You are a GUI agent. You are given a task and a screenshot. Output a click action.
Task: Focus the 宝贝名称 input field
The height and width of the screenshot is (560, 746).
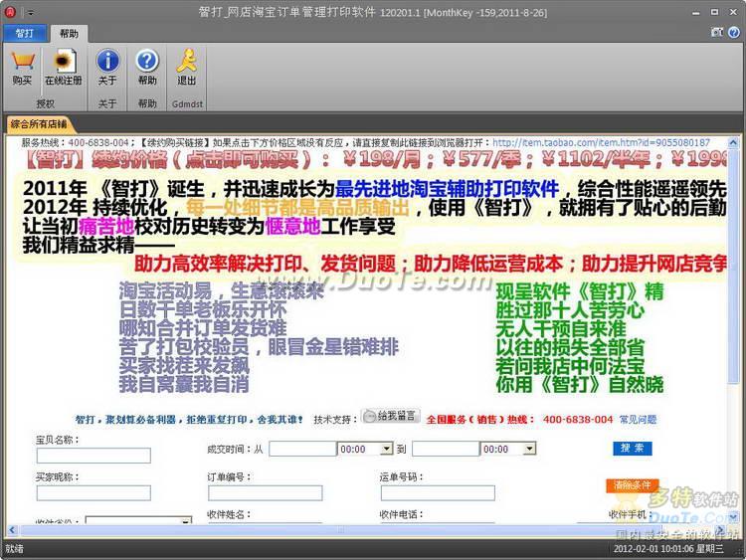pos(93,456)
